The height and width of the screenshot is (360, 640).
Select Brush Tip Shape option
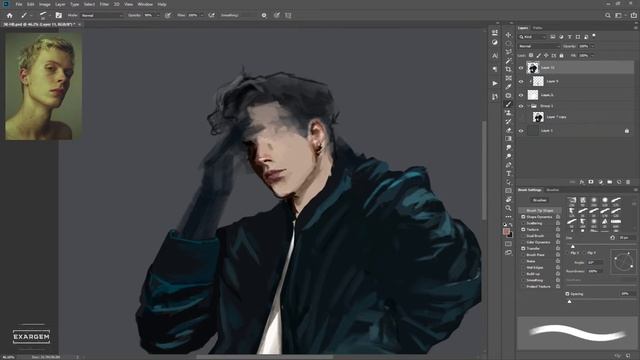click(x=540, y=211)
